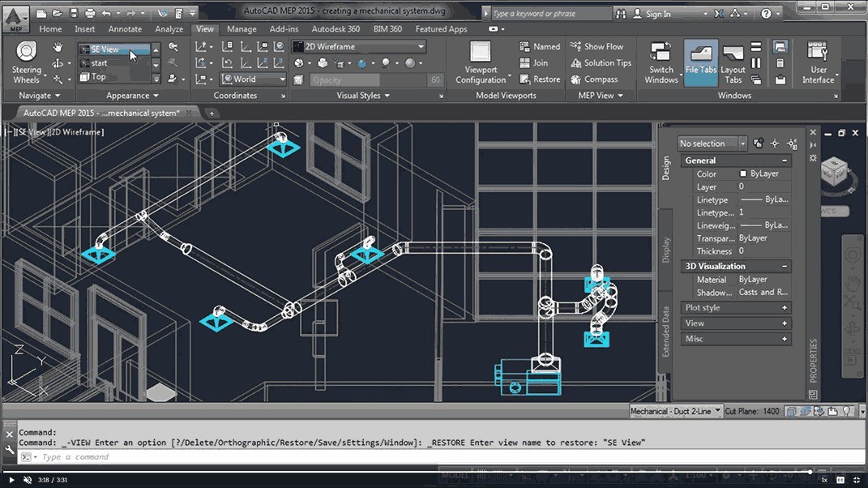Viewport: 868px width, 488px height.
Task: Unmute the video speaker icon
Action: tap(27, 480)
